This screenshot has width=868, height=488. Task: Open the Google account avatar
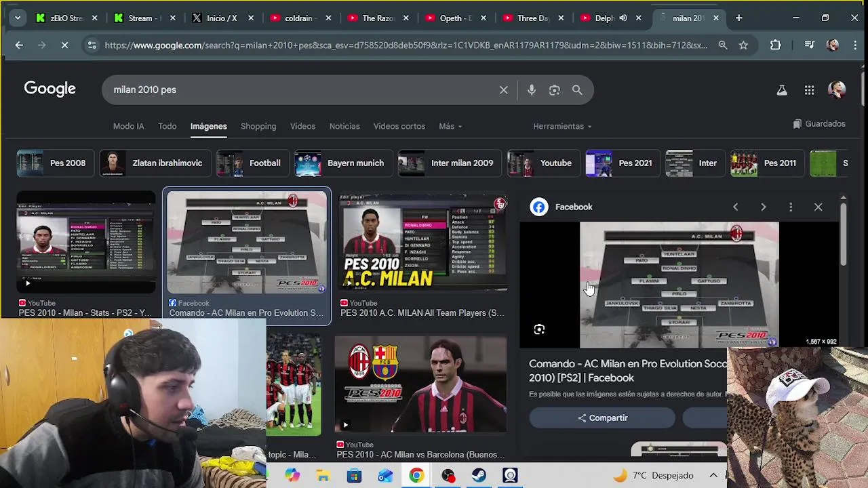click(x=837, y=89)
